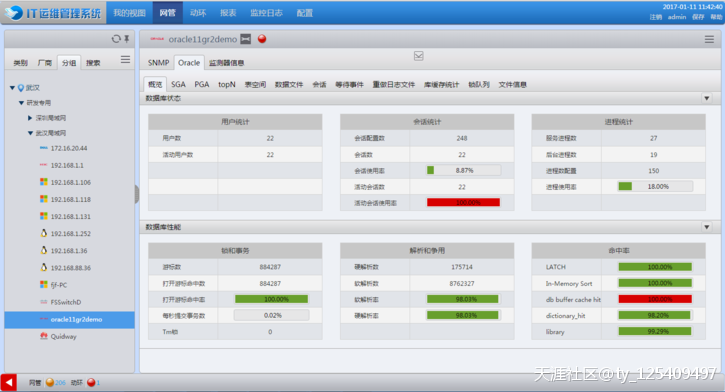Viewport: 725px width, 392px height.
Task: Switch to the SGA sub-tab
Action: [178, 85]
